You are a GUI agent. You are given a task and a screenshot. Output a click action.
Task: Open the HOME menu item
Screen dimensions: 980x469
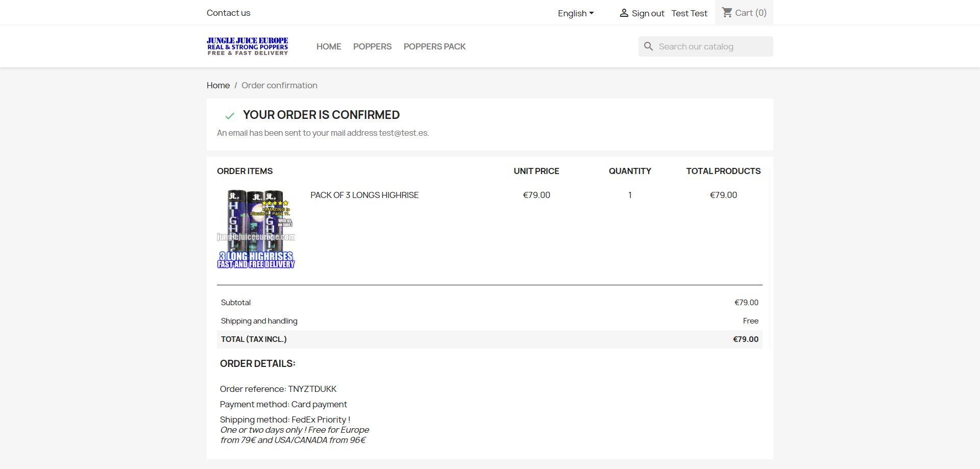tap(329, 46)
